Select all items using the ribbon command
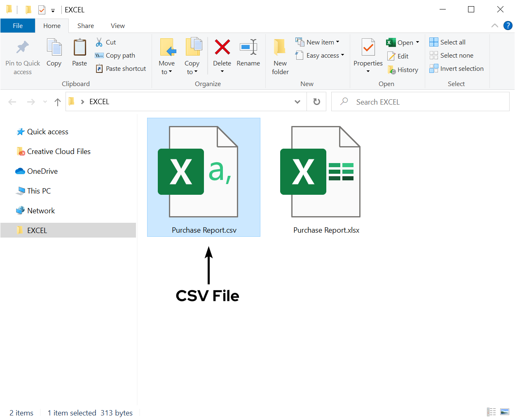The width and height of the screenshot is (515, 420). coord(447,42)
